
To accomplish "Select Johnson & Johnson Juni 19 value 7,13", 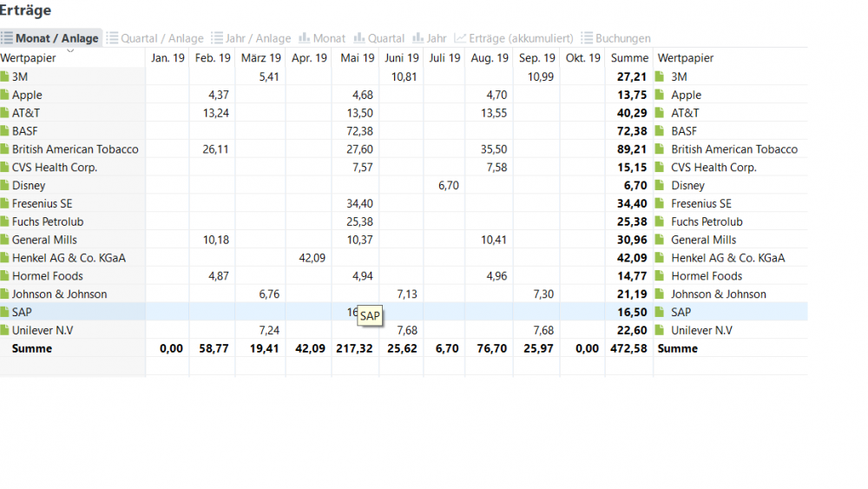I will tap(407, 294).
